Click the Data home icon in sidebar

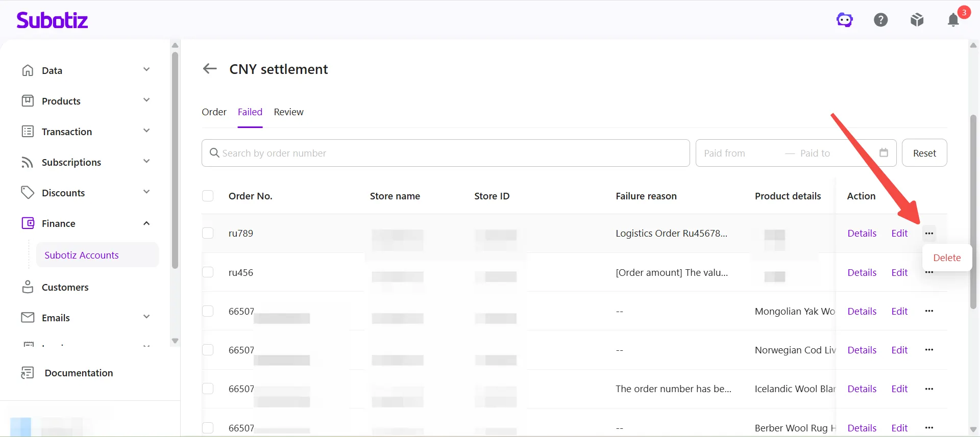[x=28, y=70]
